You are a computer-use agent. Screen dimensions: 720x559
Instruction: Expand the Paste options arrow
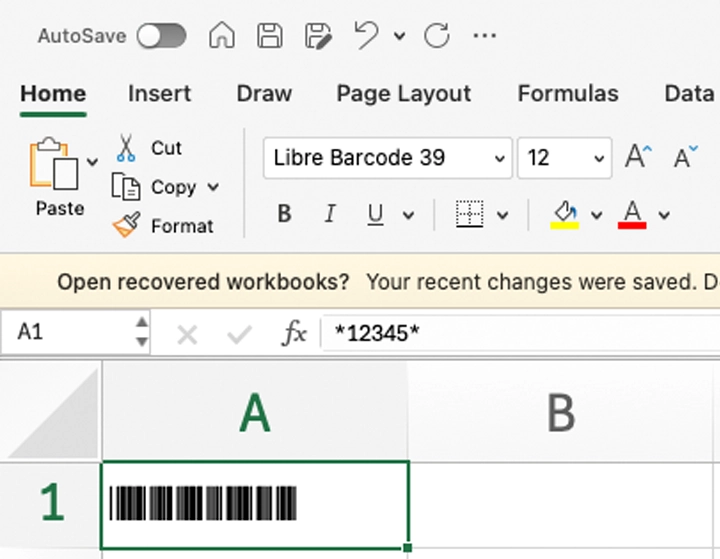[92, 162]
